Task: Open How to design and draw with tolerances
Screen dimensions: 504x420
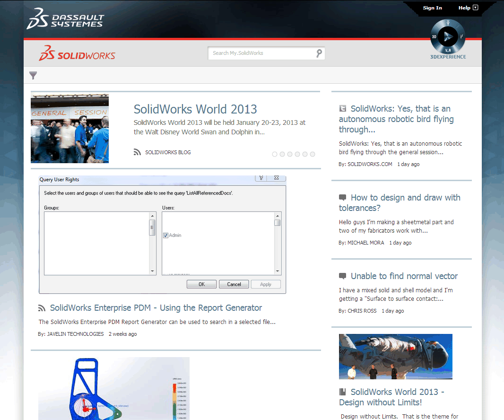Action: coord(400,202)
